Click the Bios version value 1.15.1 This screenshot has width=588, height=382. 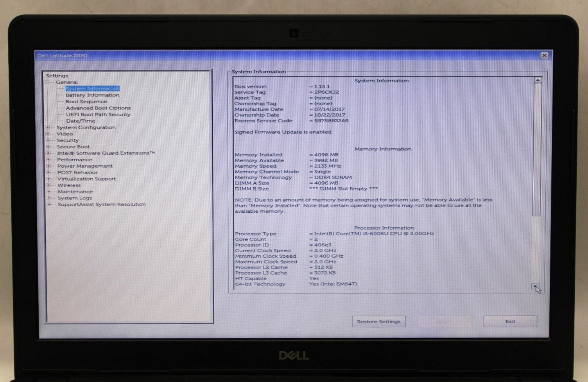coord(322,86)
